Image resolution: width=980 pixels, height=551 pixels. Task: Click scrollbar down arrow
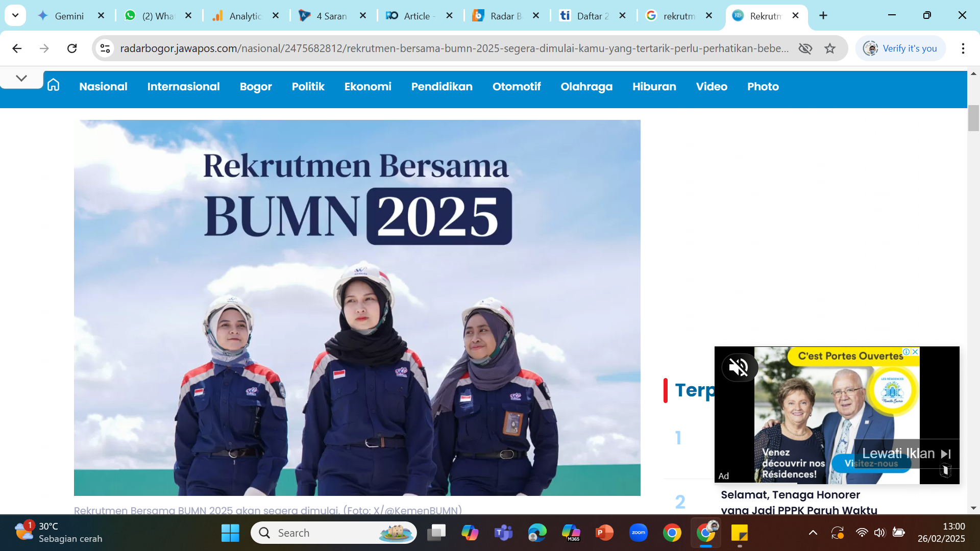point(973,508)
